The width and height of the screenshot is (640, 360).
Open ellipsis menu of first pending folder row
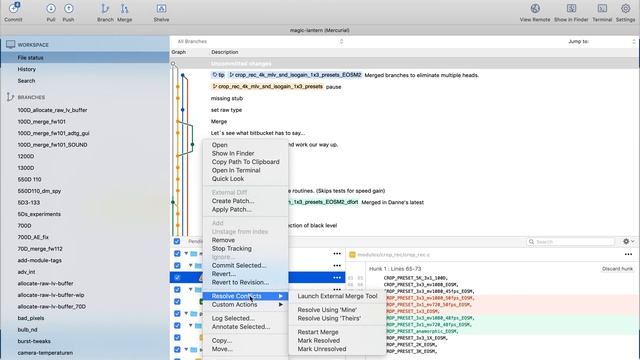click(337, 253)
